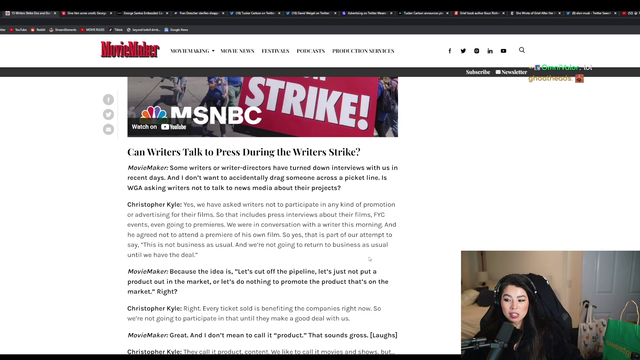Click the ghostheads chat username
640x360 pixels.
[550, 78]
